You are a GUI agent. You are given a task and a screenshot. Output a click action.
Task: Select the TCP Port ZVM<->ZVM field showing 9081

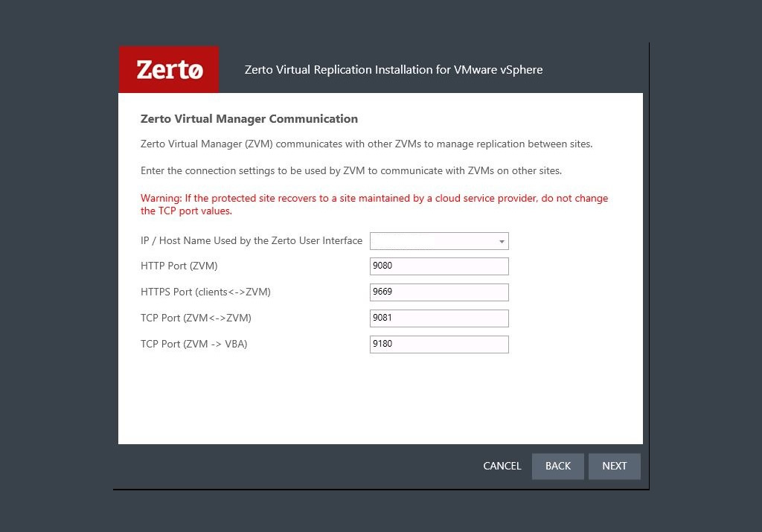439,318
